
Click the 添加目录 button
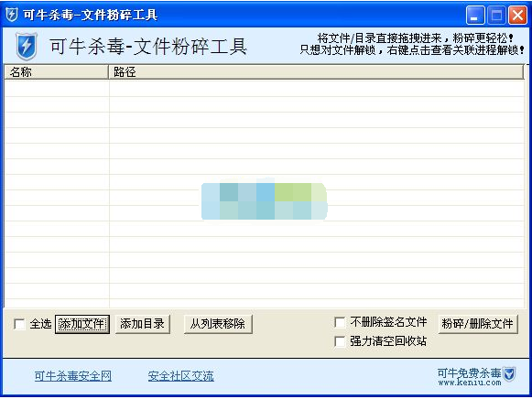[x=143, y=324]
